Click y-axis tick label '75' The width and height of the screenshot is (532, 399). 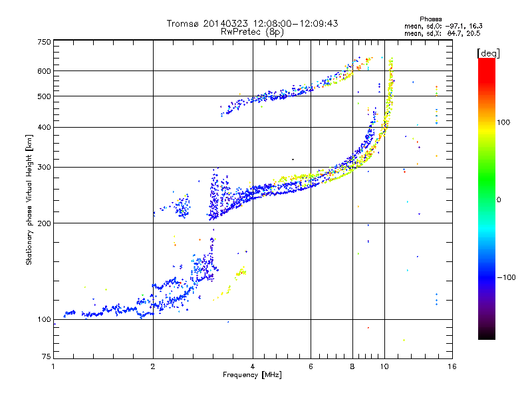46,356
